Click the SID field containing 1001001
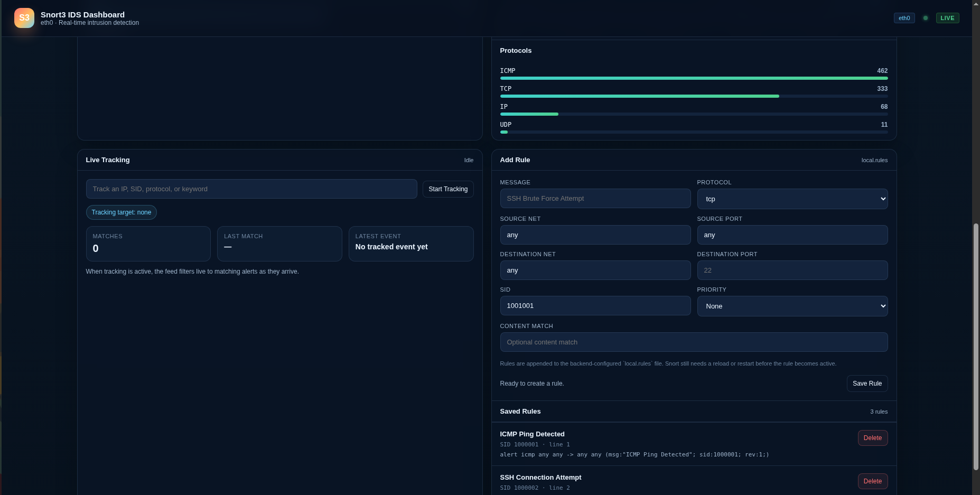Screen dimensions: 980x495 [595, 305]
